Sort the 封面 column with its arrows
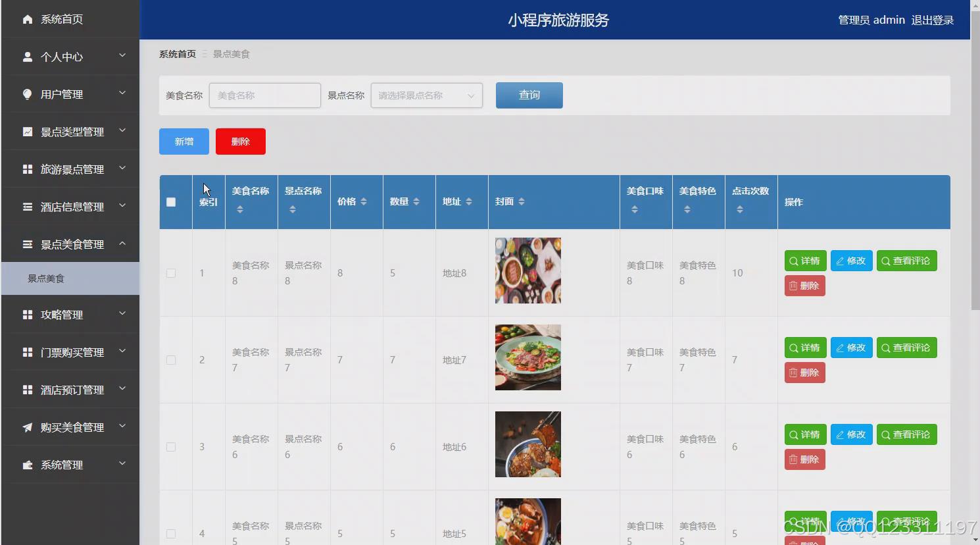980x545 pixels. pos(522,201)
